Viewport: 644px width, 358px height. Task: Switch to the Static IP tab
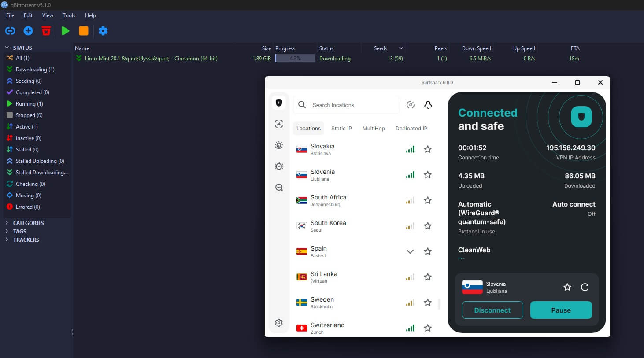click(x=341, y=129)
